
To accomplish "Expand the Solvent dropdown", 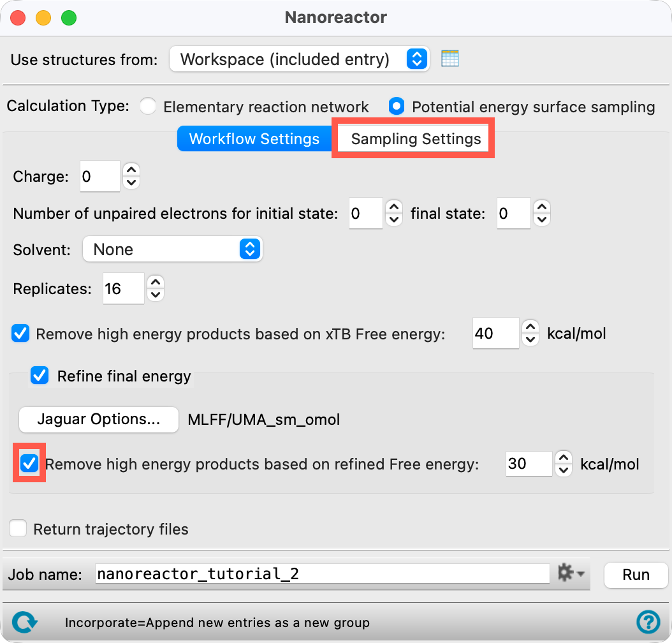I will [172, 249].
